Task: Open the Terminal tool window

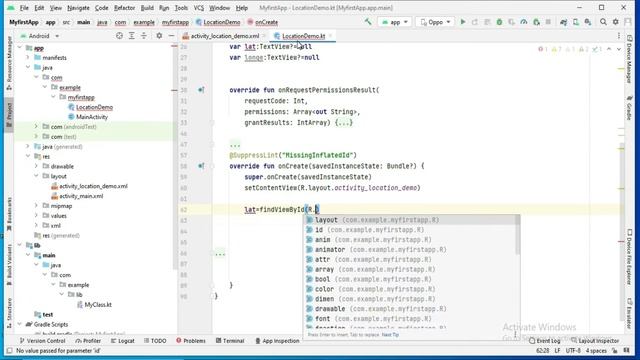Action: 230,340
